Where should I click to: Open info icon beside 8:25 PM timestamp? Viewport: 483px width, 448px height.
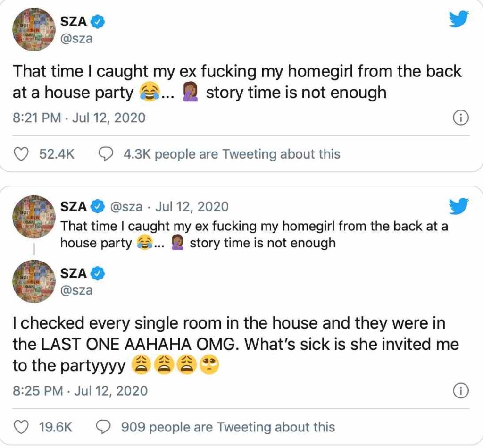[460, 391]
